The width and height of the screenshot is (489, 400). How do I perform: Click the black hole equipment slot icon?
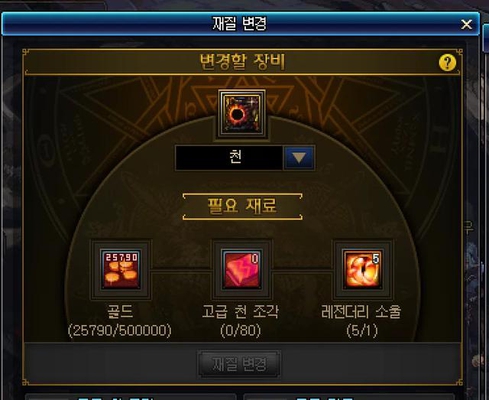242,114
